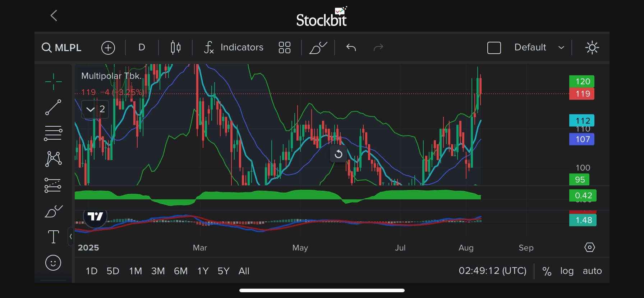This screenshot has width=644, height=298.
Task: Set range to 5D
Action: tap(113, 271)
